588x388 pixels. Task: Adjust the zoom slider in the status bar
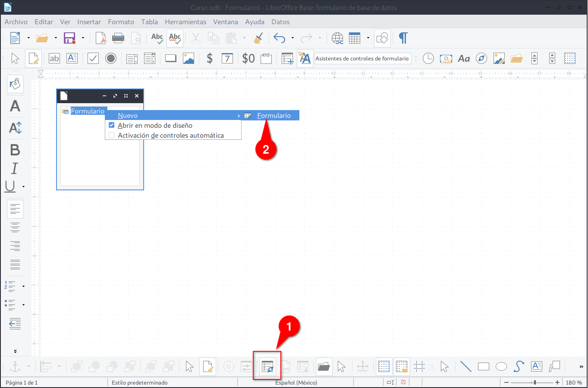click(x=535, y=383)
